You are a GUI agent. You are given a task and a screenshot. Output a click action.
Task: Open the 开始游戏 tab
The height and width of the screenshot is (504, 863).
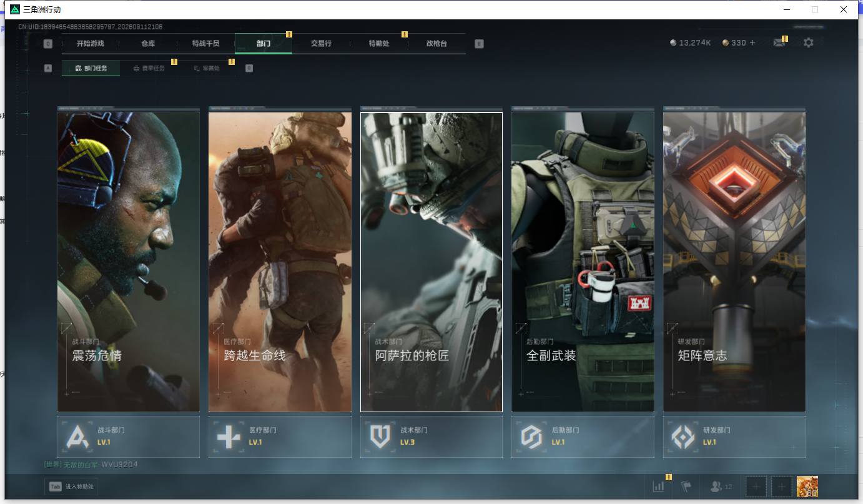click(x=90, y=44)
